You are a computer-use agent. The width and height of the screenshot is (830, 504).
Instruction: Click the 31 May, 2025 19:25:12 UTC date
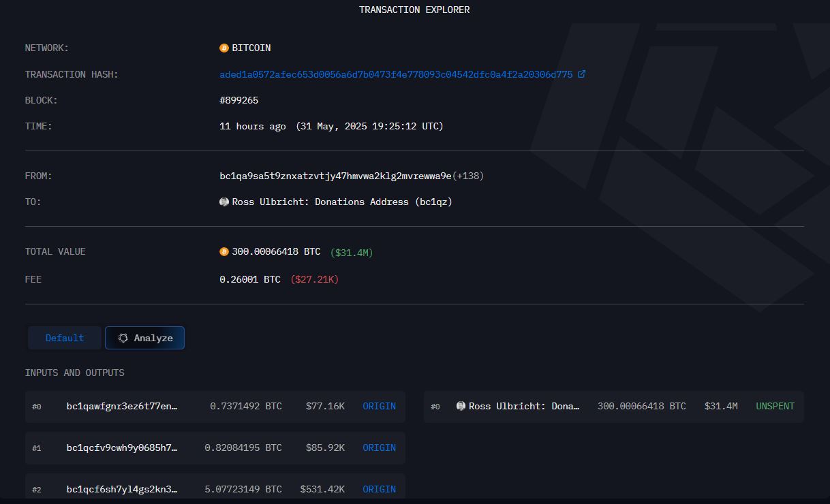pos(369,126)
